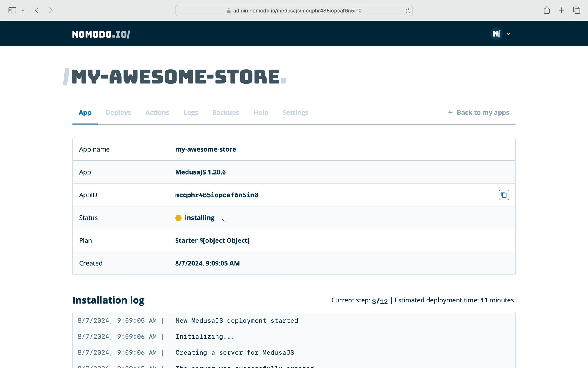Toggle the browser sidebar icon
Image resolution: width=588 pixels, height=368 pixels.
tap(12, 10)
